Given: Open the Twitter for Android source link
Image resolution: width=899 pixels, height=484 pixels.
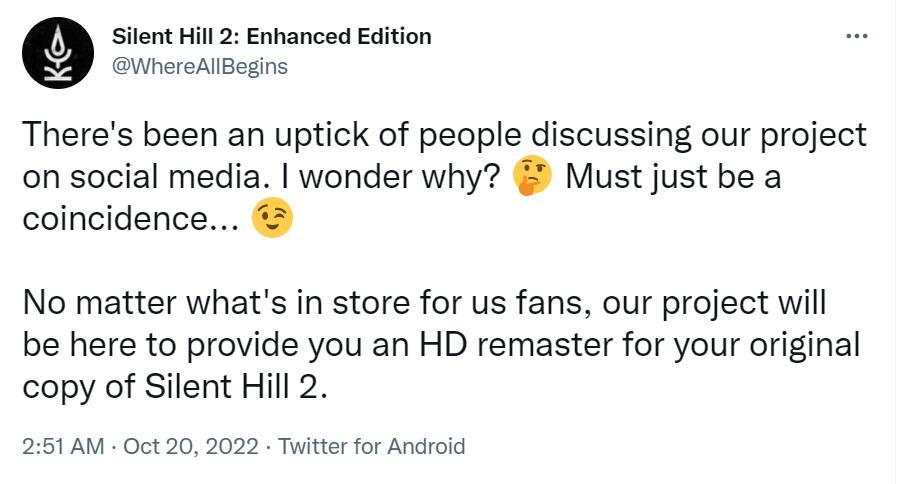Looking at the screenshot, I should tap(372, 446).
